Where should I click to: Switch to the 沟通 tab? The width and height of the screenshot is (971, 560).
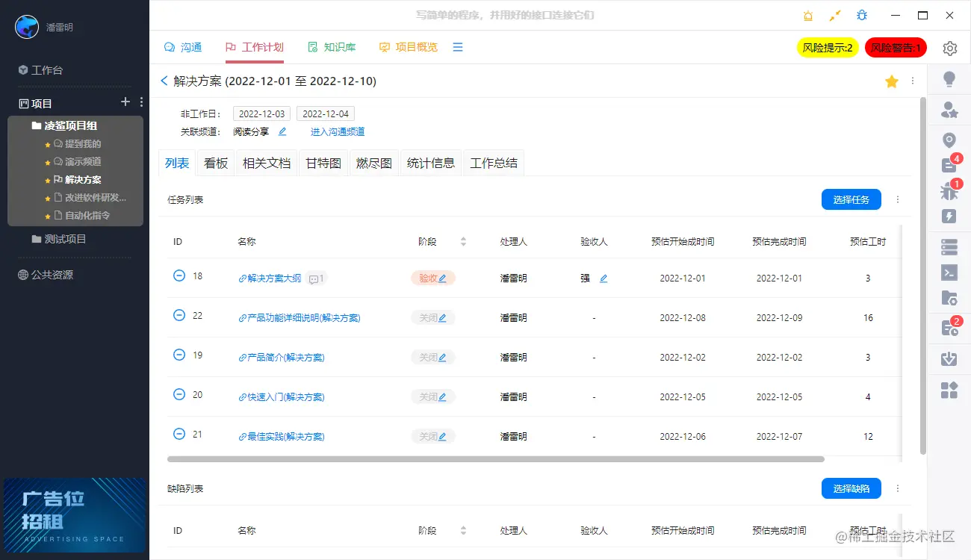pyautogui.click(x=183, y=47)
